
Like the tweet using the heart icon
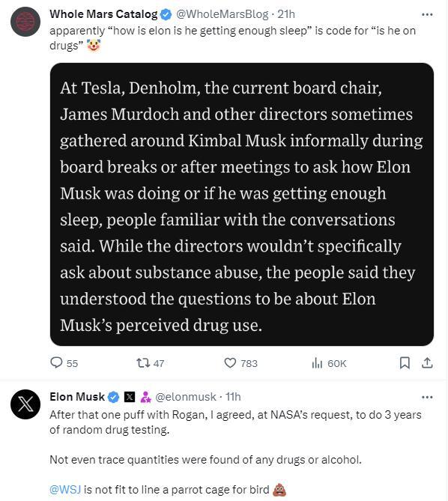point(230,363)
